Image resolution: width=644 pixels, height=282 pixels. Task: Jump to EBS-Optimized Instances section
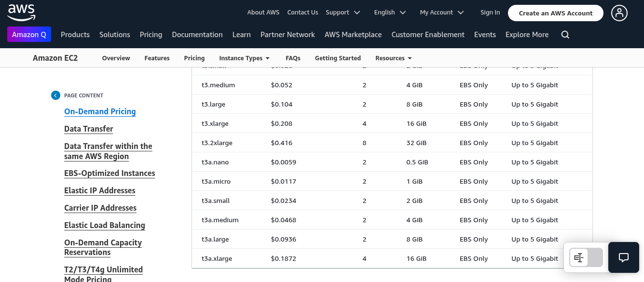coord(110,173)
